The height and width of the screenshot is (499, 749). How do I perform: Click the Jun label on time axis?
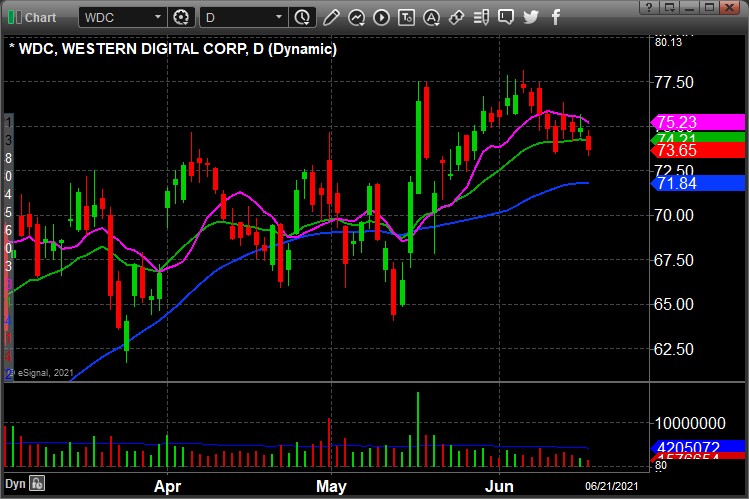[x=499, y=487]
